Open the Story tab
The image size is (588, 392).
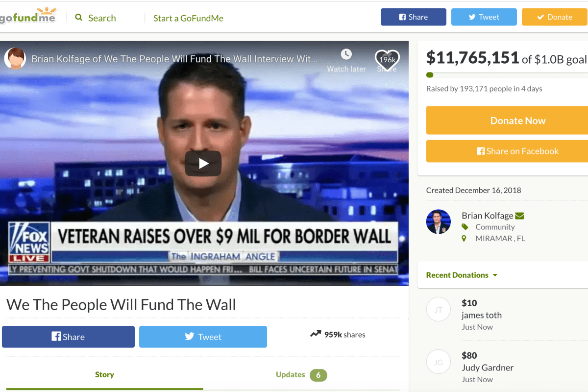coord(104,374)
